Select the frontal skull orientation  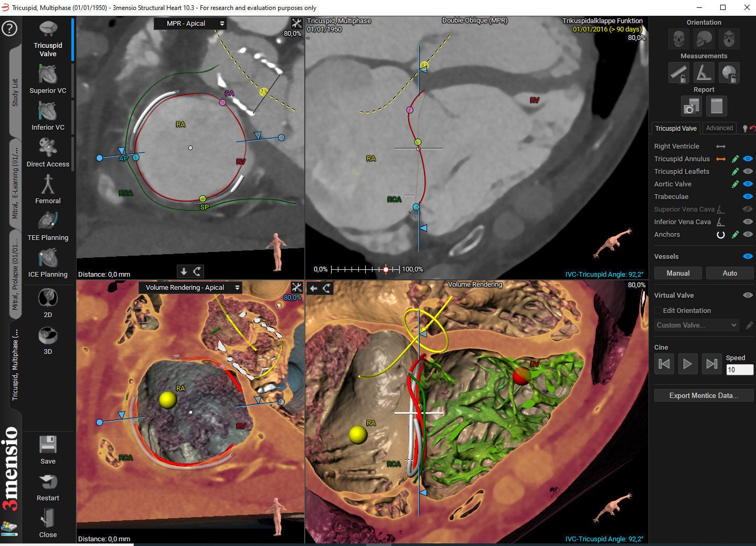[x=678, y=38]
